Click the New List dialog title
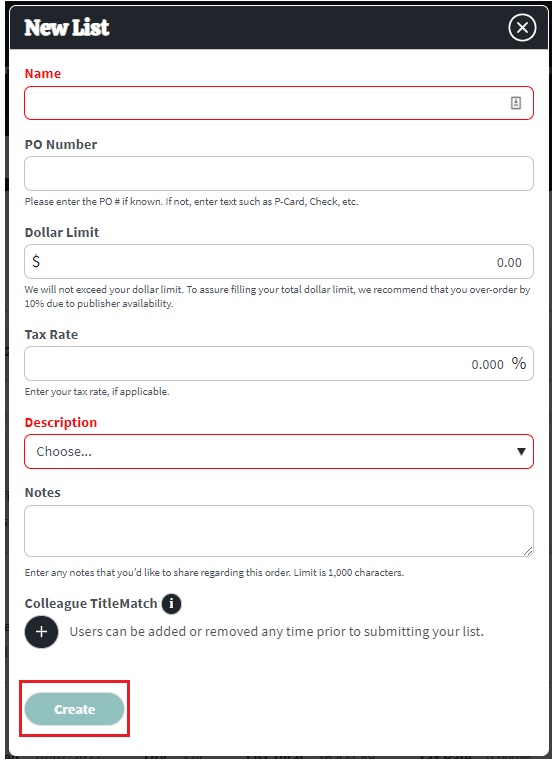This screenshot has width=554, height=763. pyautogui.click(x=67, y=27)
